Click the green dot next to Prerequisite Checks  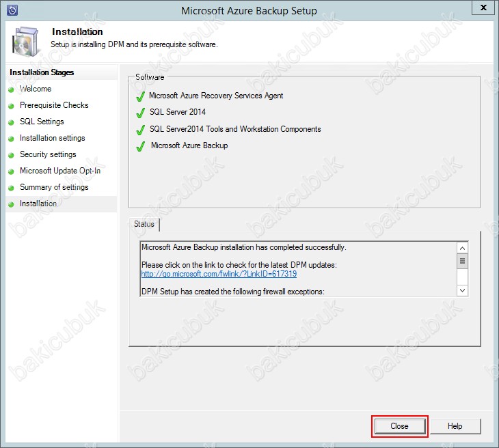11,106
